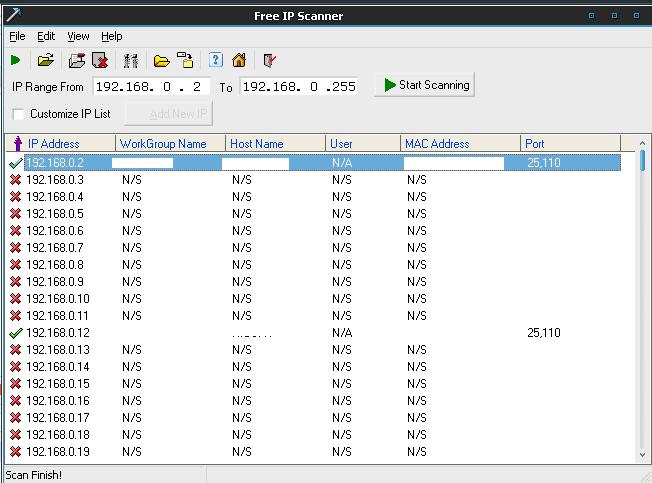
Task: Select the row 192.168.0.8
Action: pos(314,265)
